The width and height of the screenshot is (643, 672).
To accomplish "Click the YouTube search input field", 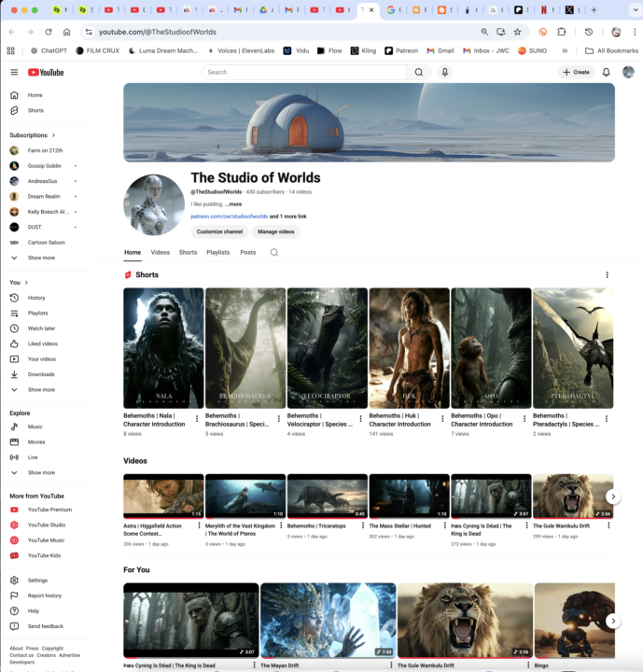I will pyautogui.click(x=303, y=72).
